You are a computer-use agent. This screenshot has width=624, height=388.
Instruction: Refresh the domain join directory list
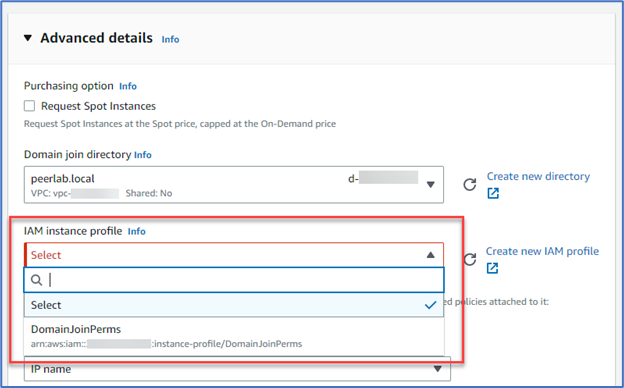[470, 185]
